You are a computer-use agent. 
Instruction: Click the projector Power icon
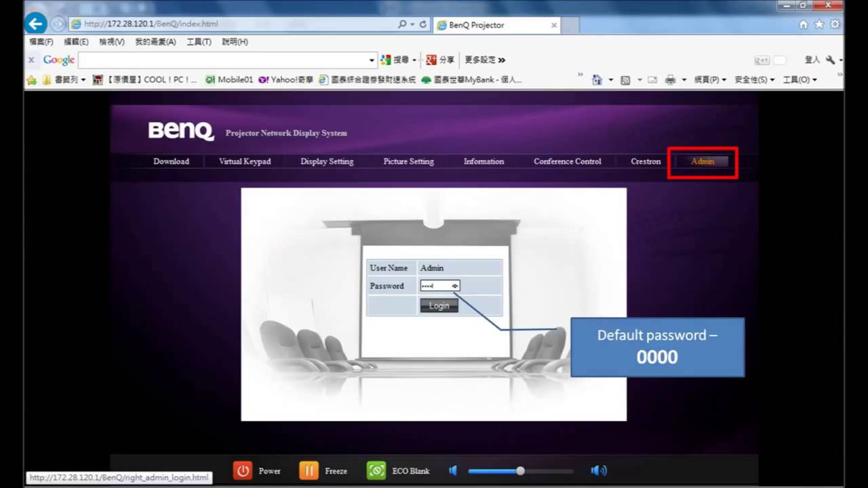click(242, 471)
